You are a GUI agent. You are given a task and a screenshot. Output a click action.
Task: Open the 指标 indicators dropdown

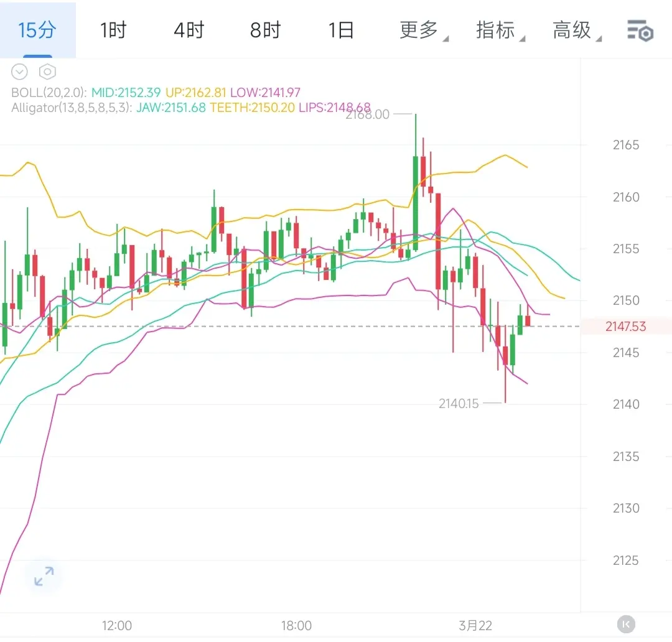[x=500, y=30]
